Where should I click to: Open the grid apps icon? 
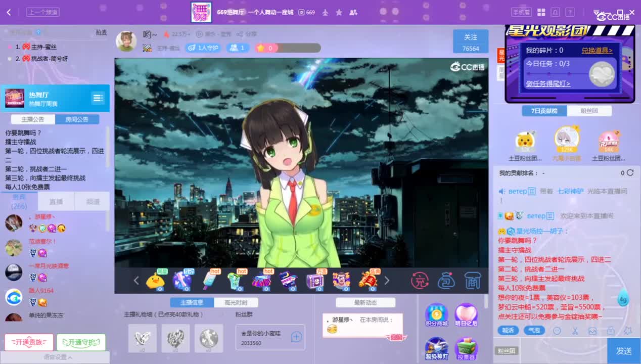[x=541, y=12]
